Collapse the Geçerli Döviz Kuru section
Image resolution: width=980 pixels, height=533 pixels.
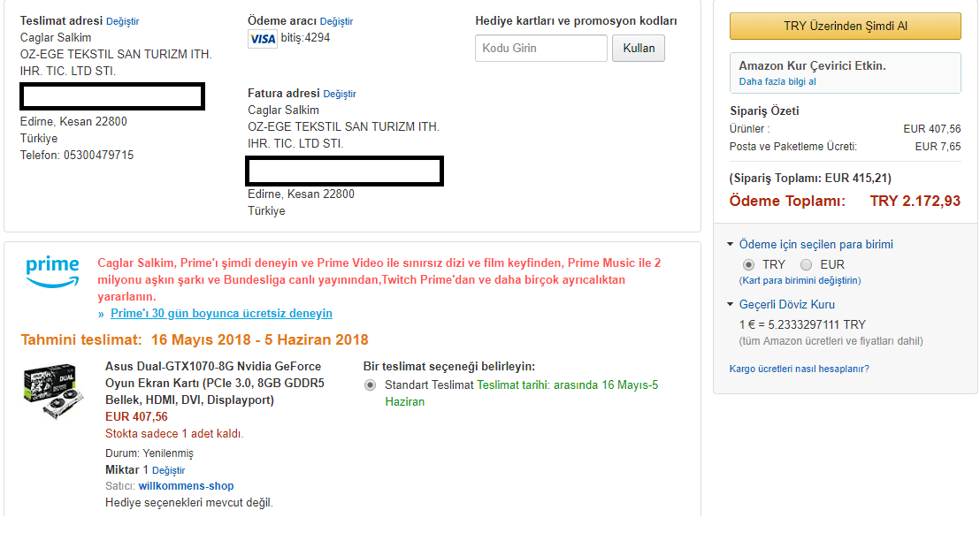731,305
